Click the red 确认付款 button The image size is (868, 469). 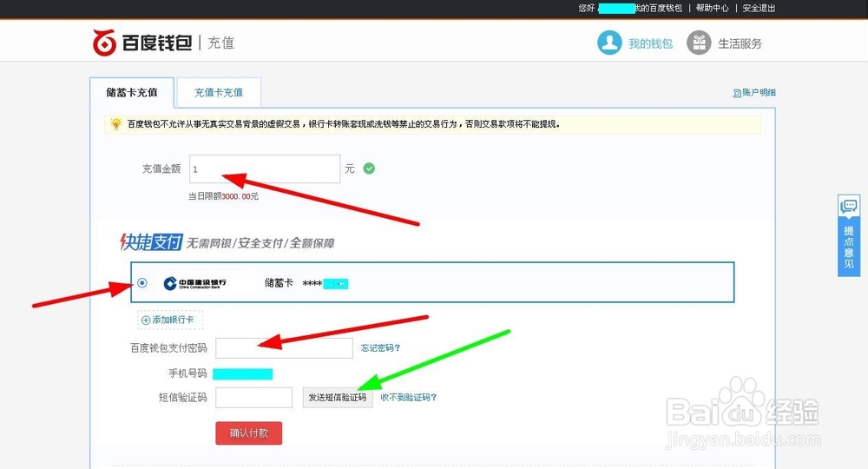pyautogui.click(x=249, y=433)
